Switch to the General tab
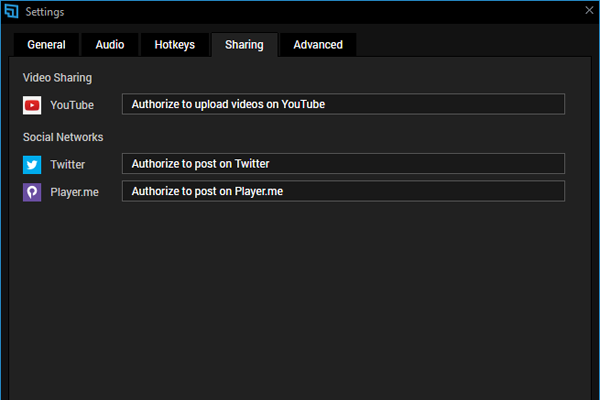The width and height of the screenshot is (600, 400). click(46, 45)
